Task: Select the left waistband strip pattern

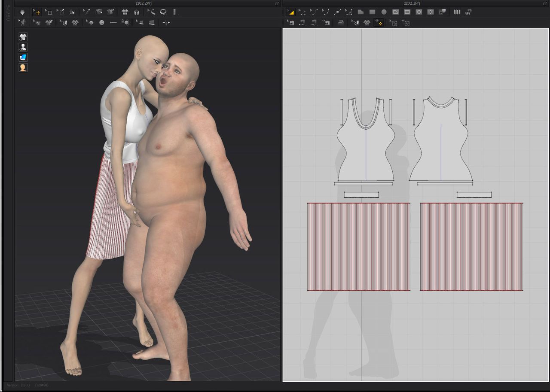Action: click(361, 195)
